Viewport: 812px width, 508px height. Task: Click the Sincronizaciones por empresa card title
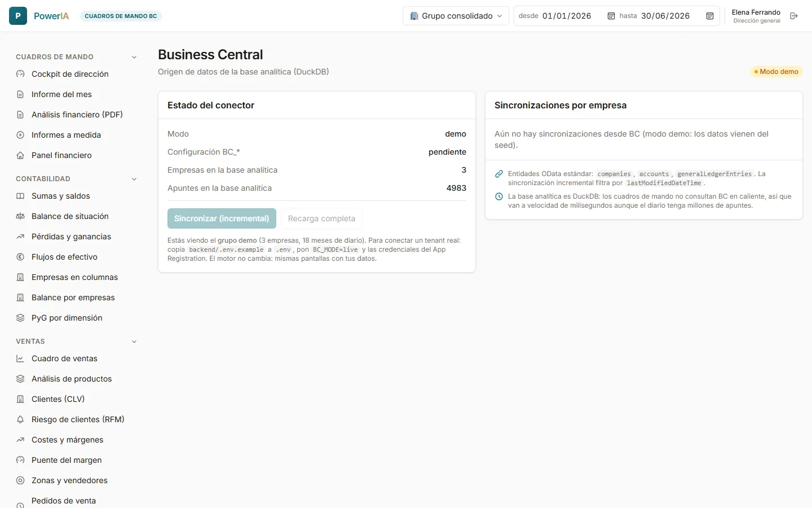coord(561,105)
